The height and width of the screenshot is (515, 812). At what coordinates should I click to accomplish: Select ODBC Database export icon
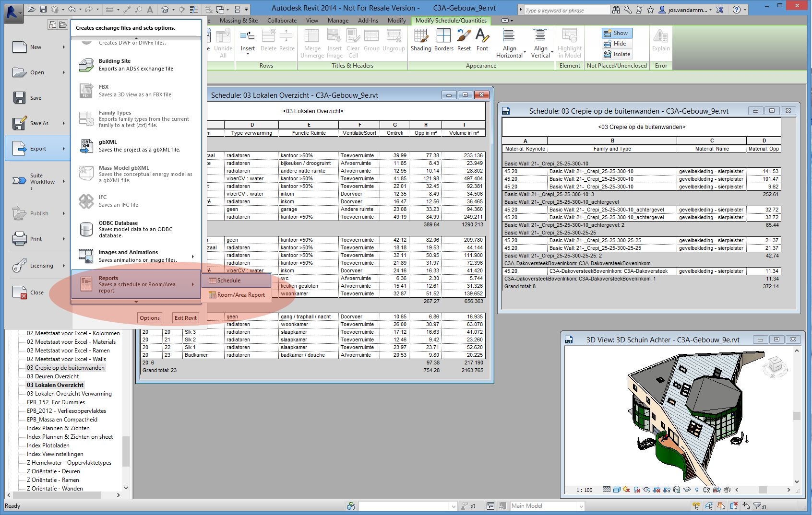(x=86, y=229)
